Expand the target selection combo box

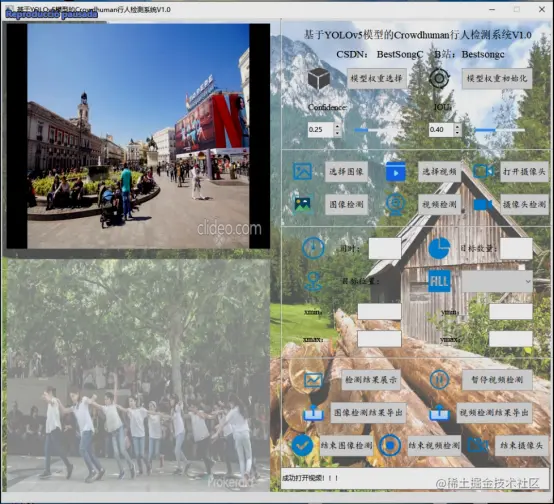coord(497,281)
